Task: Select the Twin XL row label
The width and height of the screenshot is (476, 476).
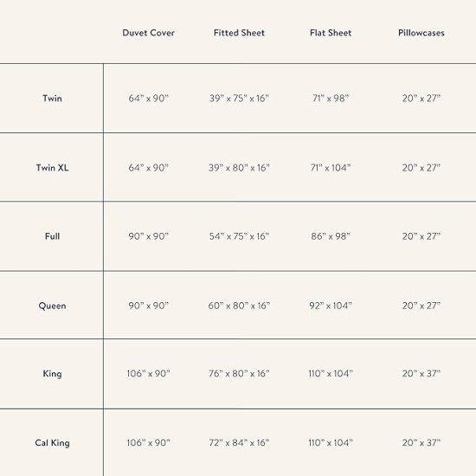Action: pyautogui.click(x=52, y=168)
